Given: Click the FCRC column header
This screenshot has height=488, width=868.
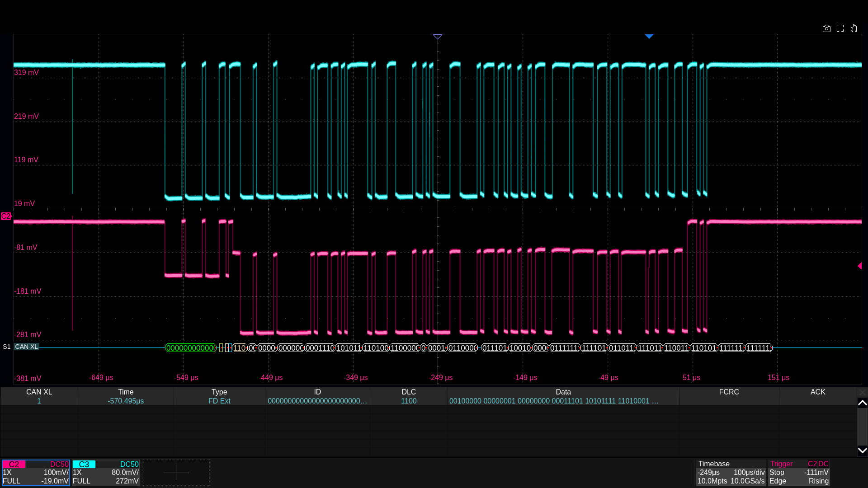Looking at the screenshot, I should click(729, 392).
